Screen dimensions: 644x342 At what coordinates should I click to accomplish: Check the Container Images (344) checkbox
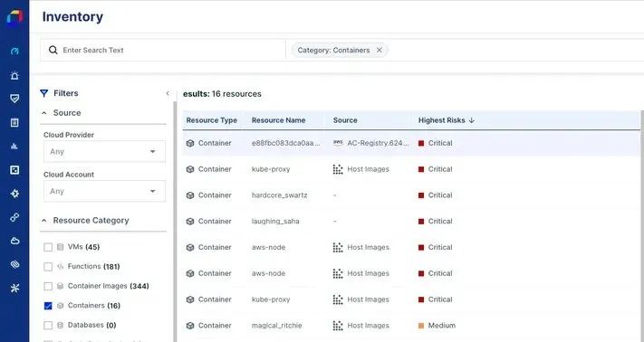tap(48, 286)
